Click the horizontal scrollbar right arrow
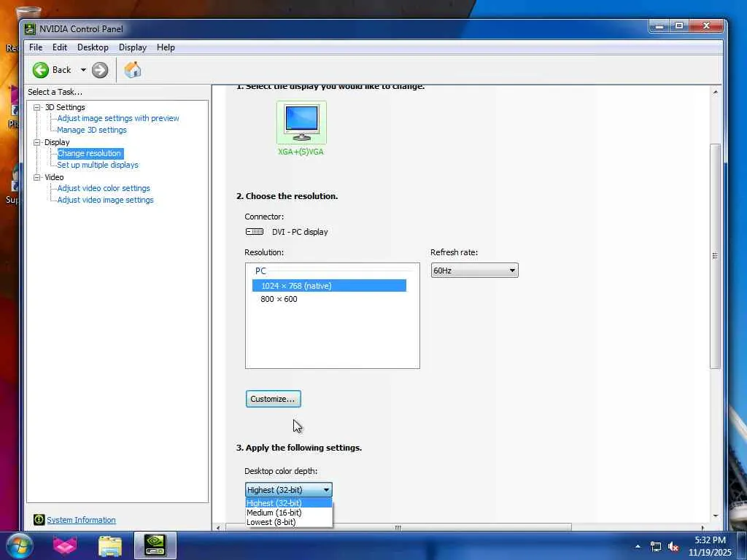This screenshot has height=560, width=747. click(703, 528)
